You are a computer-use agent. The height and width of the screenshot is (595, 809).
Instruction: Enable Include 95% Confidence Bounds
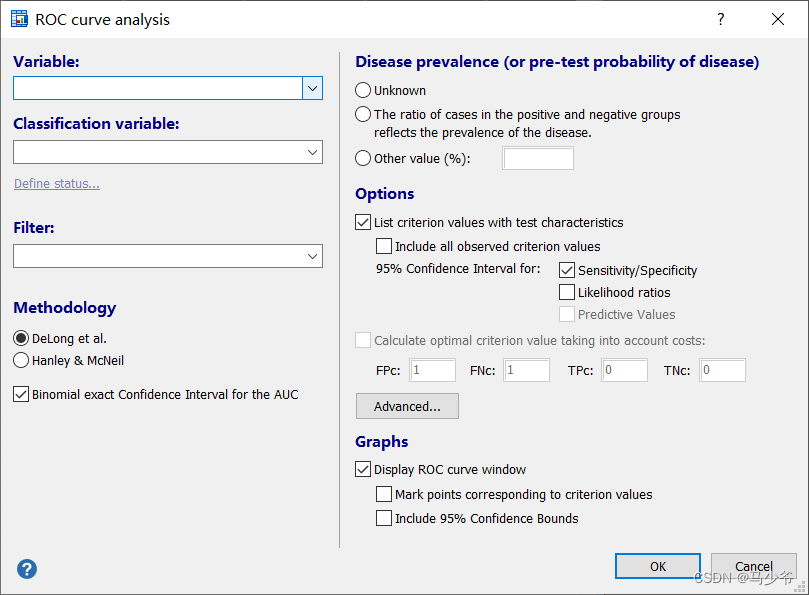tap(384, 518)
